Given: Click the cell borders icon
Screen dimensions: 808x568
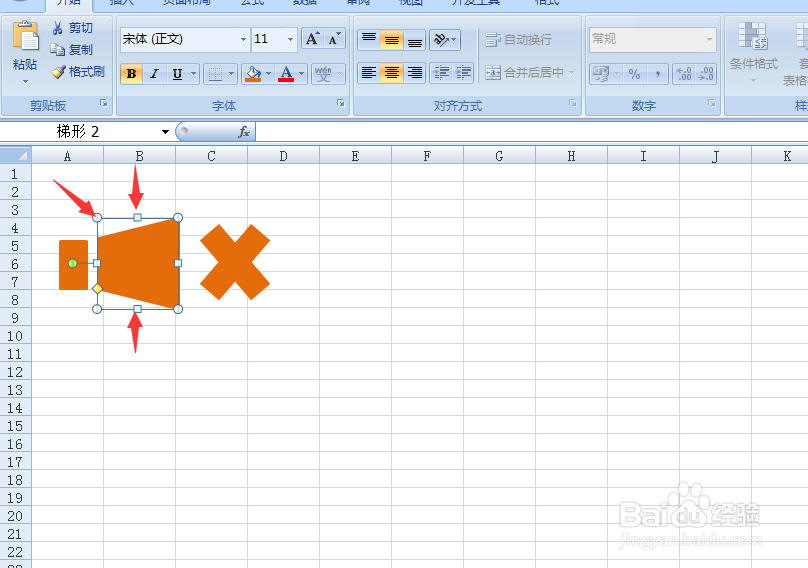Looking at the screenshot, I should (x=215, y=74).
